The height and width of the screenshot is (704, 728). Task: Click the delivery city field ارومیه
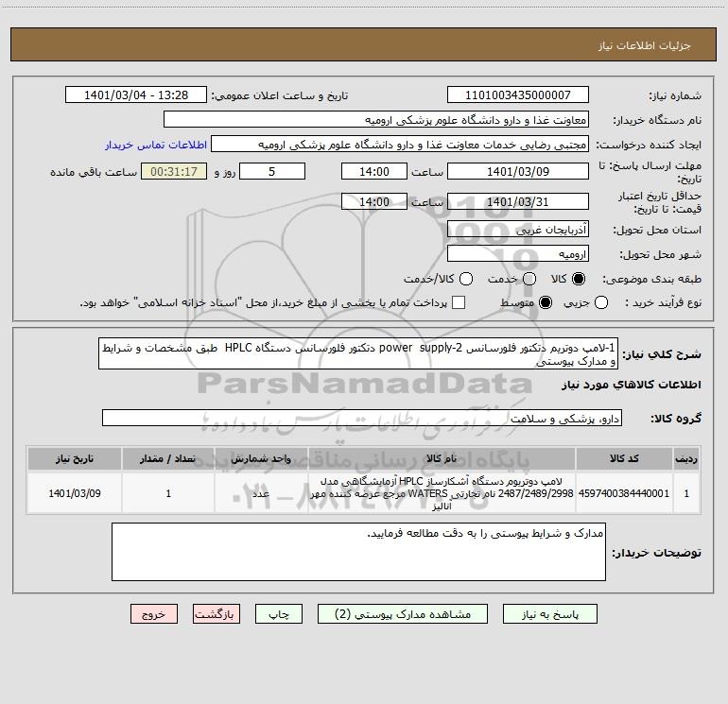(518, 254)
